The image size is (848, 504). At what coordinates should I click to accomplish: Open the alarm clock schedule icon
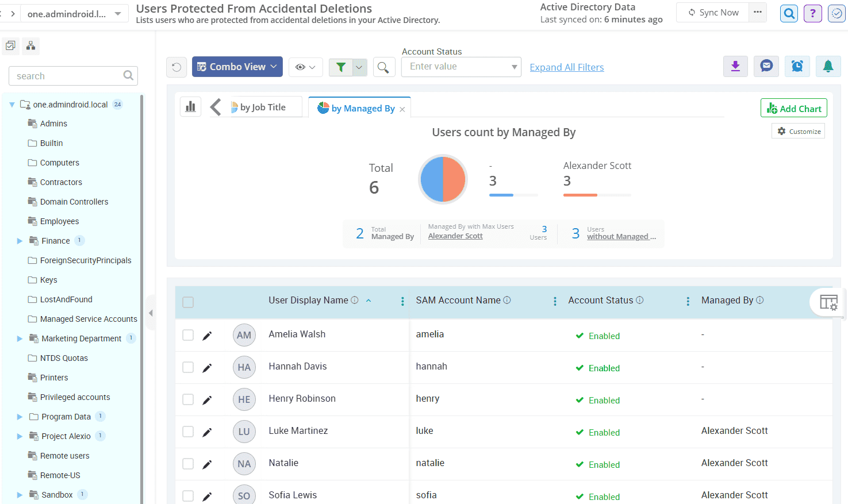coord(797,67)
